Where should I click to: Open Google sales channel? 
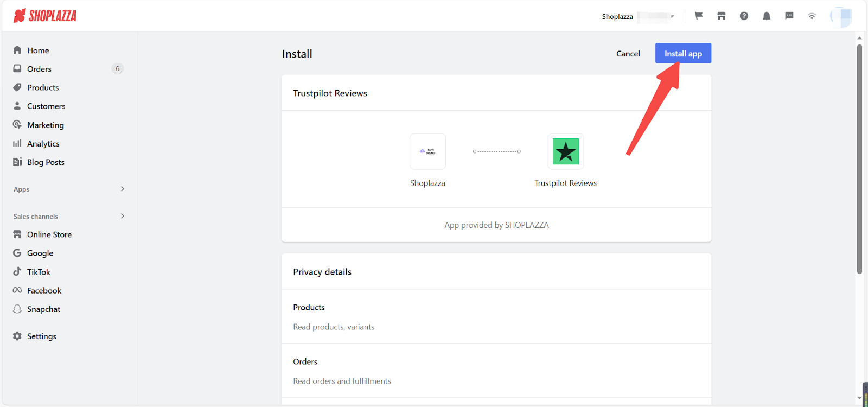(x=40, y=253)
